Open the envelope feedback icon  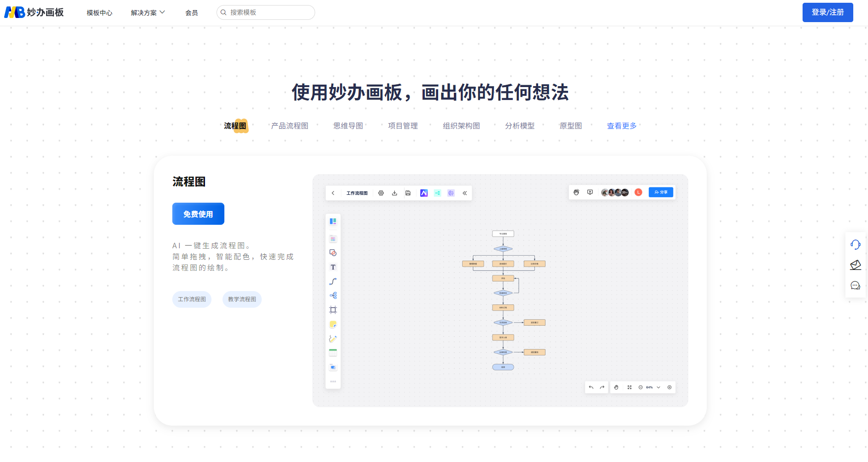tap(855, 265)
